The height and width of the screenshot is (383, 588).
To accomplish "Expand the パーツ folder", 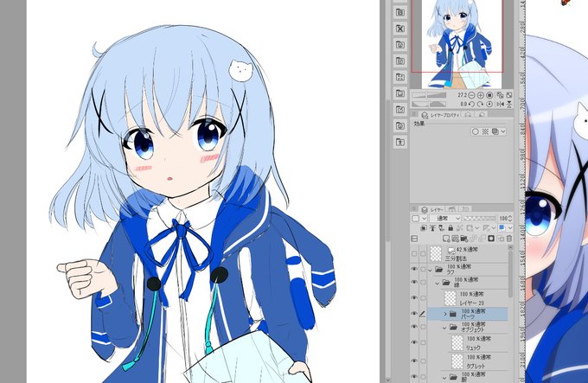I will (x=445, y=314).
